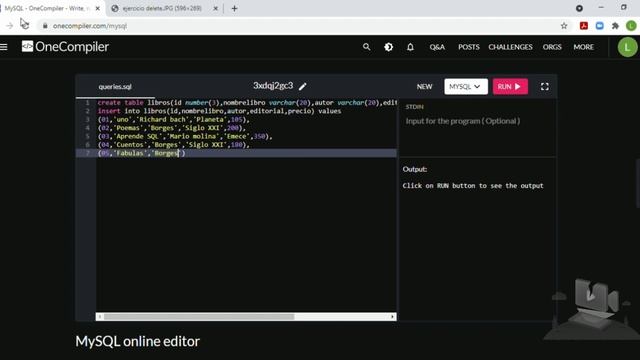Open the search icon in header
This screenshot has height=360, width=640.
coord(367,47)
